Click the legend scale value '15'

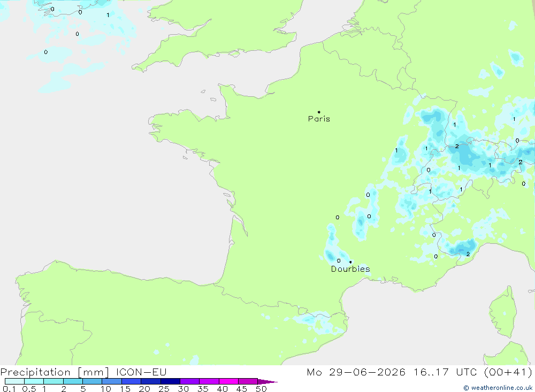[x=125, y=389]
